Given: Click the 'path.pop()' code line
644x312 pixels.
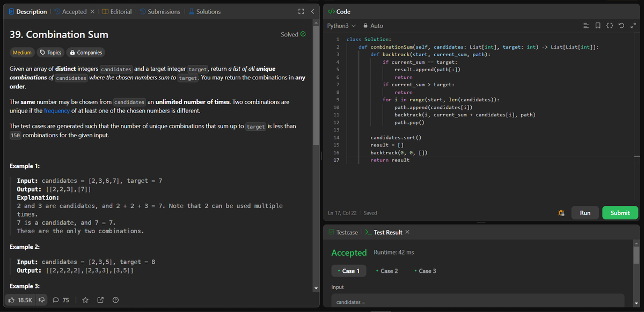Looking at the screenshot, I should pyautogui.click(x=409, y=123).
